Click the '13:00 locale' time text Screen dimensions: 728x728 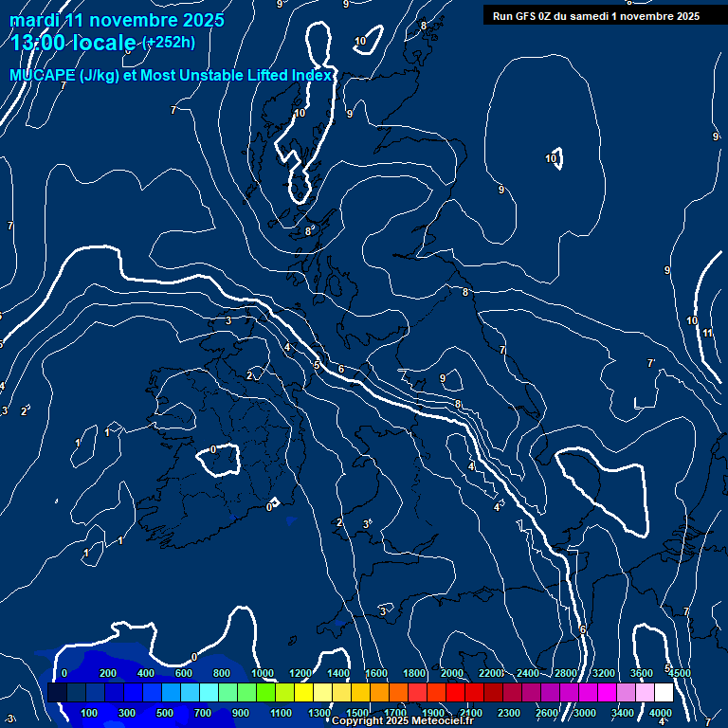click(x=73, y=43)
